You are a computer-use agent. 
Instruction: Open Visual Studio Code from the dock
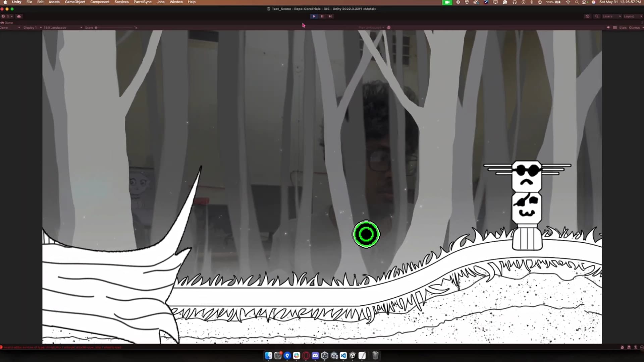point(343,356)
